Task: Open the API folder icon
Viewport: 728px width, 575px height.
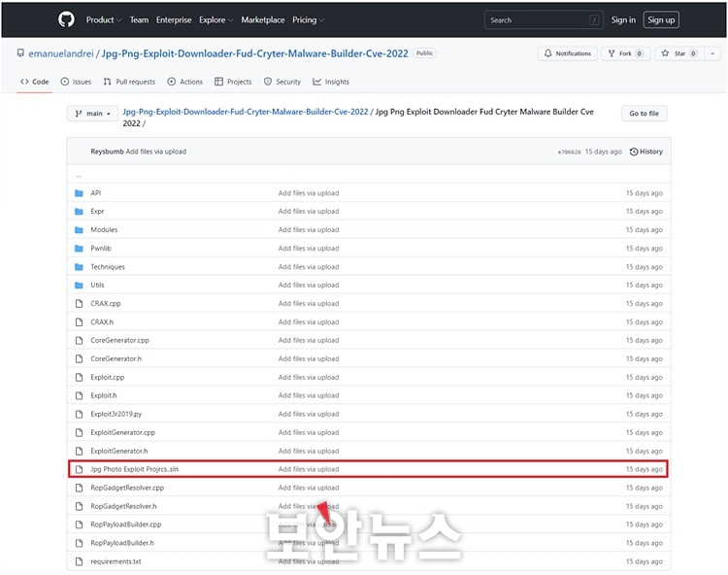Action: point(80,193)
